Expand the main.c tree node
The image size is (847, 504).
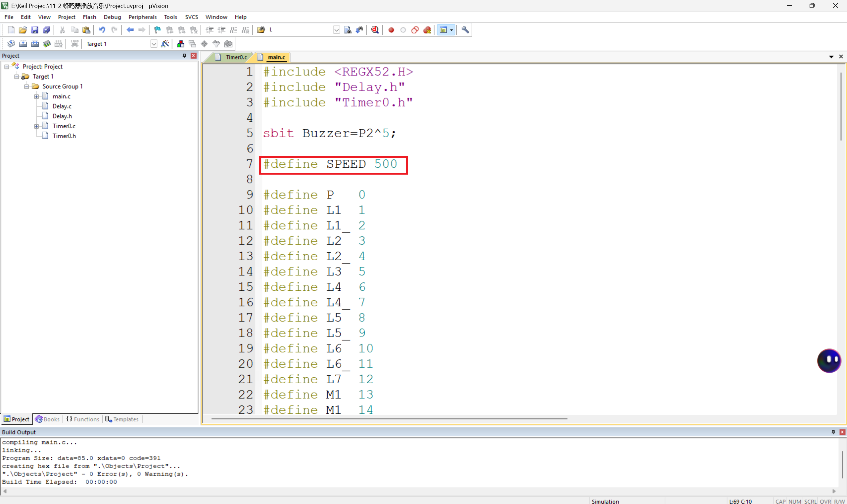click(x=36, y=97)
